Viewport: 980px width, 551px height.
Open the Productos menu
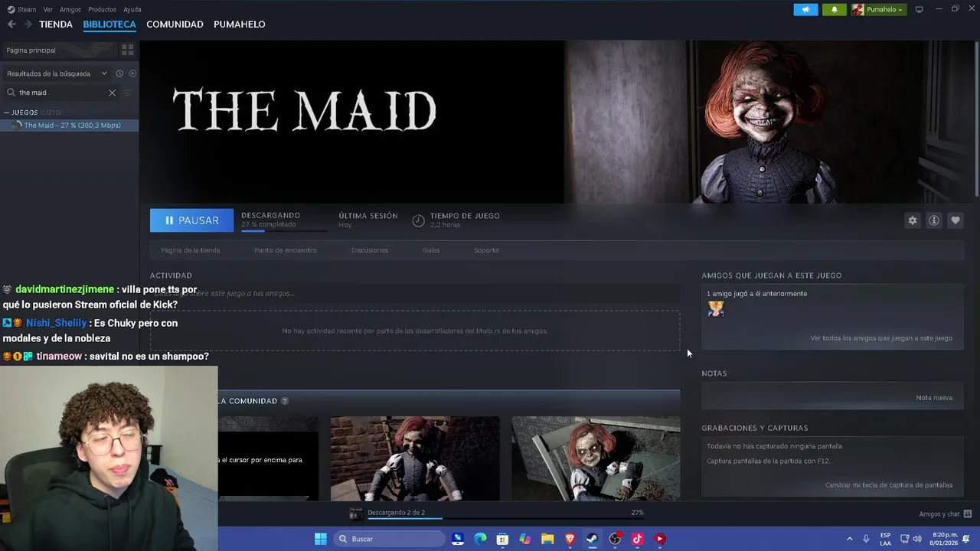pyautogui.click(x=102, y=9)
